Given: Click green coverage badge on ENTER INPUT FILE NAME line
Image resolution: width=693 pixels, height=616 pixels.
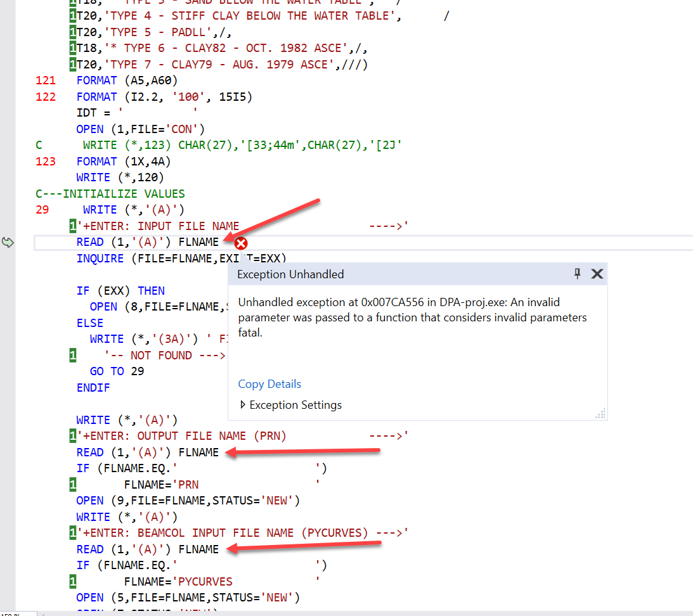Looking at the screenshot, I should pos(73,225).
